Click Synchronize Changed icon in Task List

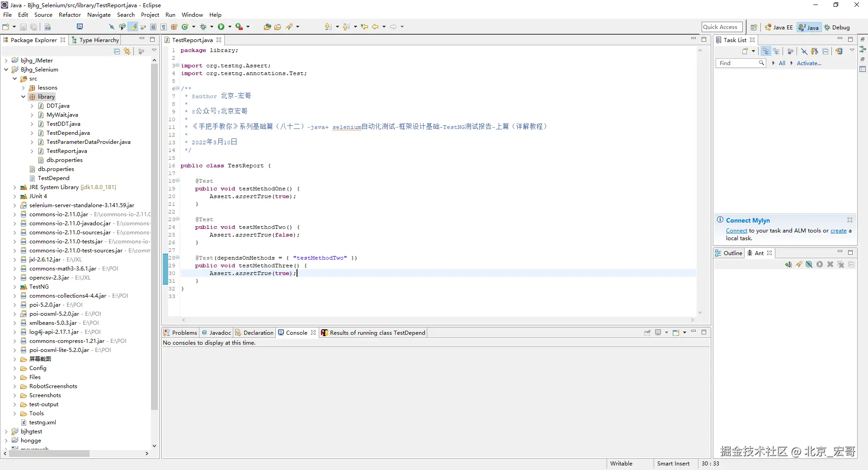(839, 51)
